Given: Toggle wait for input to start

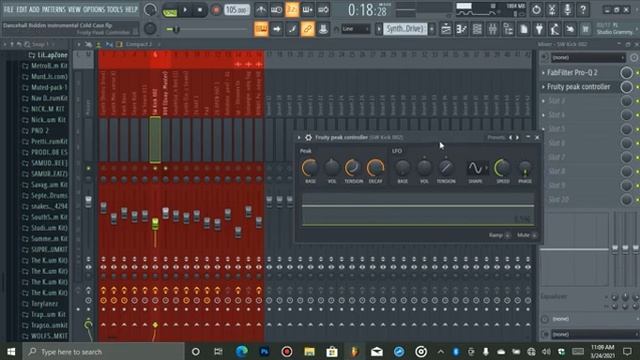Looking at the screenshot, I should coord(276,9).
